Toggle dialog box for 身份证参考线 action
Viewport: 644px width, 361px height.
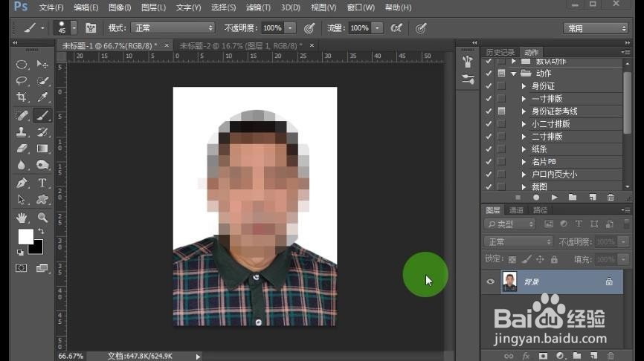[501, 111]
